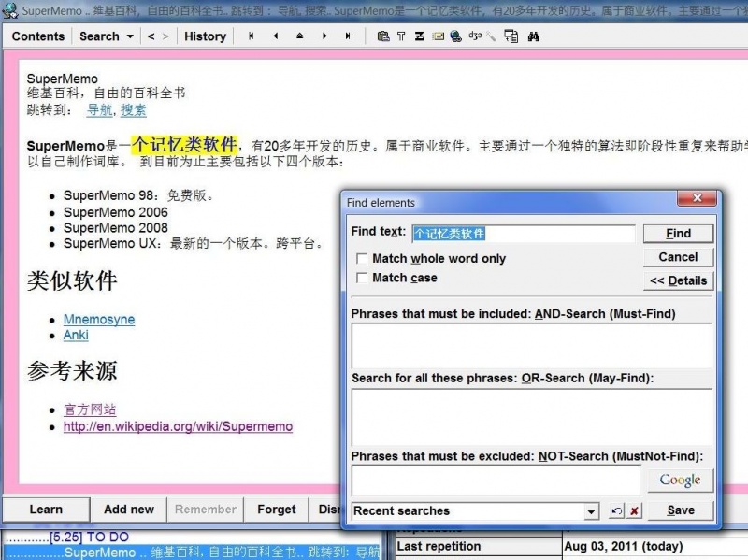The height and width of the screenshot is (560, 748).
Task: Click the forward '>' navigation arrow
Action: tap(165, 36)
